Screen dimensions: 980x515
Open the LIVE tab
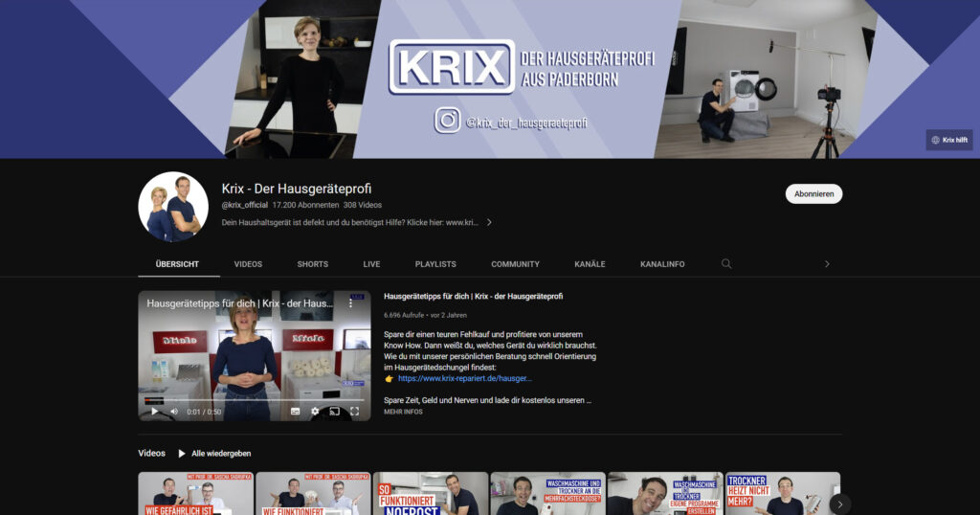[371, 264]
